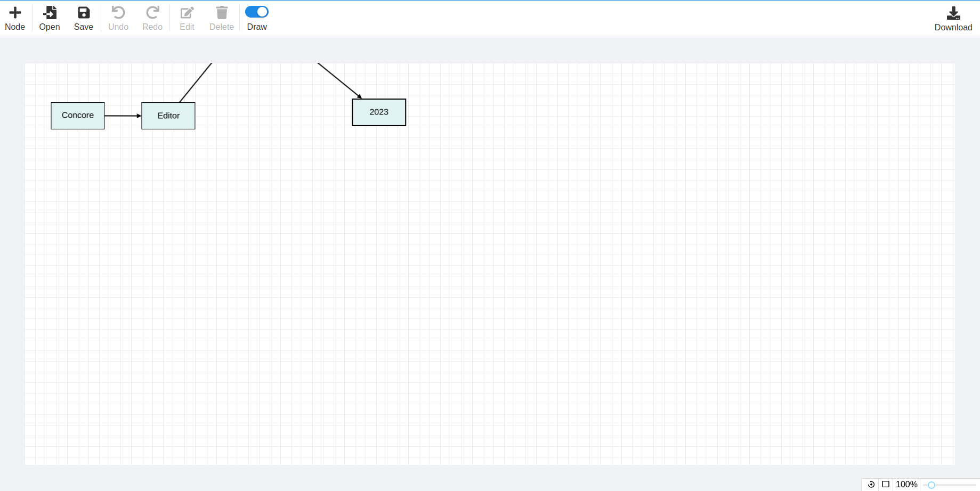This screenshot has width=980, height=491.
Task: Click the Download text label
Action: pos(953,27)
